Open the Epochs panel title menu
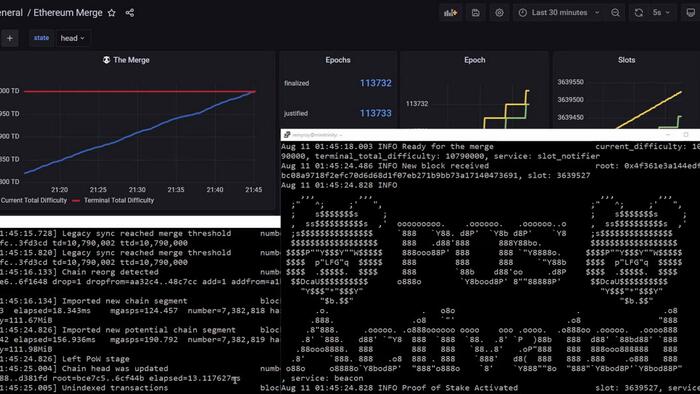Viewport: 700px width, 394px height. (x=338, y=60)
